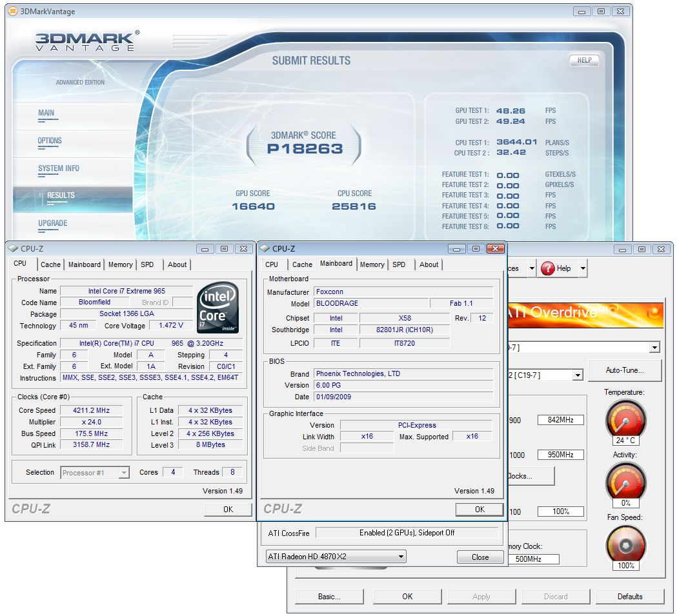Switch to CPU tab in Mainboard CPU-Z window
This screenshot has width=677, height=616.
coord(272,264)
